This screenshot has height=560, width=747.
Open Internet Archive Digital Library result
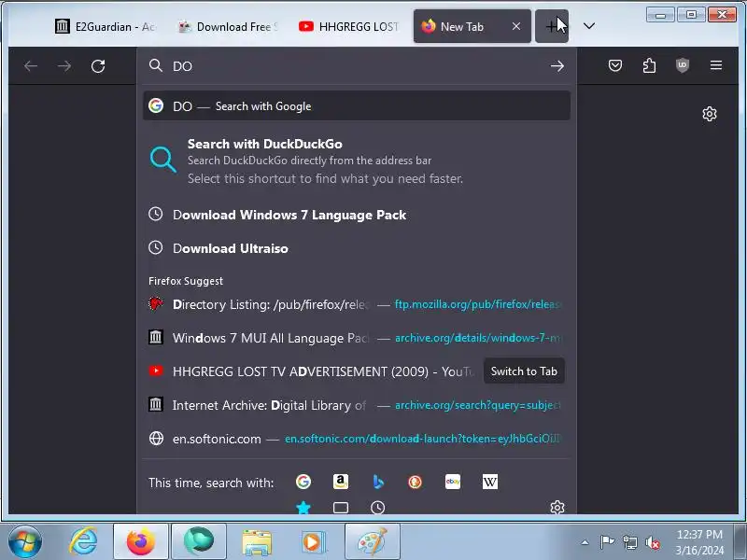tap(357, 405)
